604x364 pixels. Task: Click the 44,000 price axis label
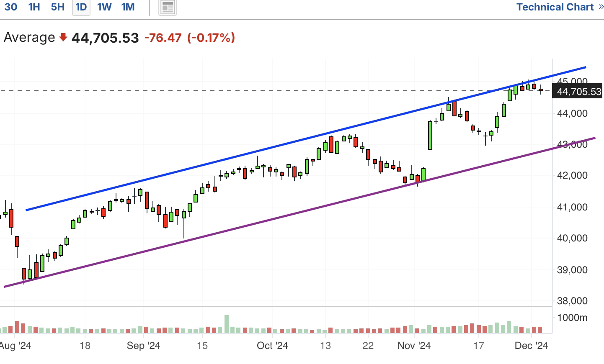572,113
